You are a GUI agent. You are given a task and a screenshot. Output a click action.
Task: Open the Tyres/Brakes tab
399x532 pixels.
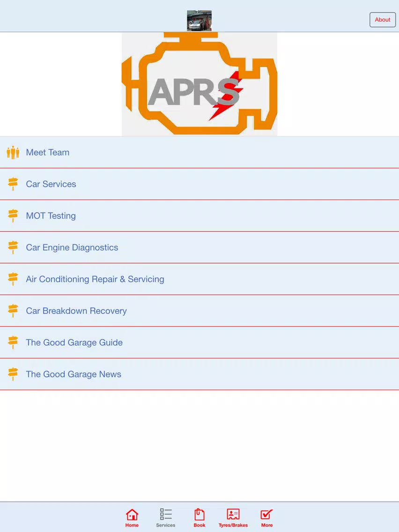point(233,518)
